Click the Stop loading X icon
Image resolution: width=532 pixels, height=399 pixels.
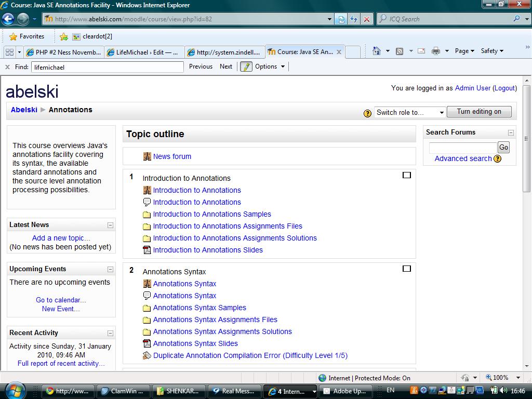click(x=367, y=19)
